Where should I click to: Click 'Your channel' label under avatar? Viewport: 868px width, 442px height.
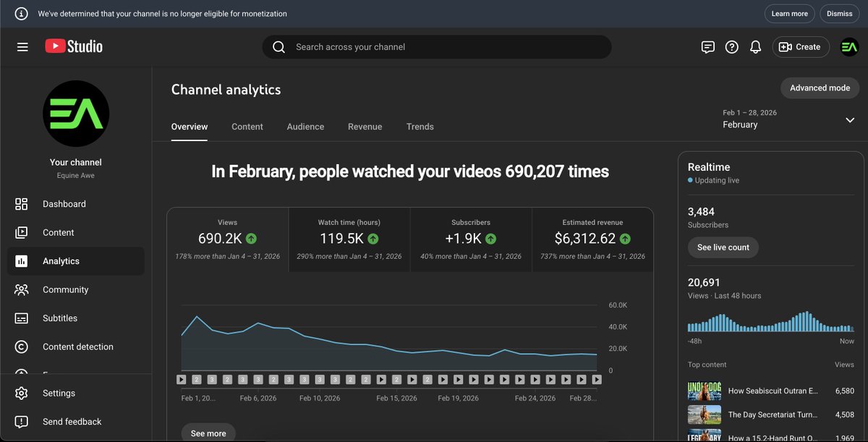[76, 163]
